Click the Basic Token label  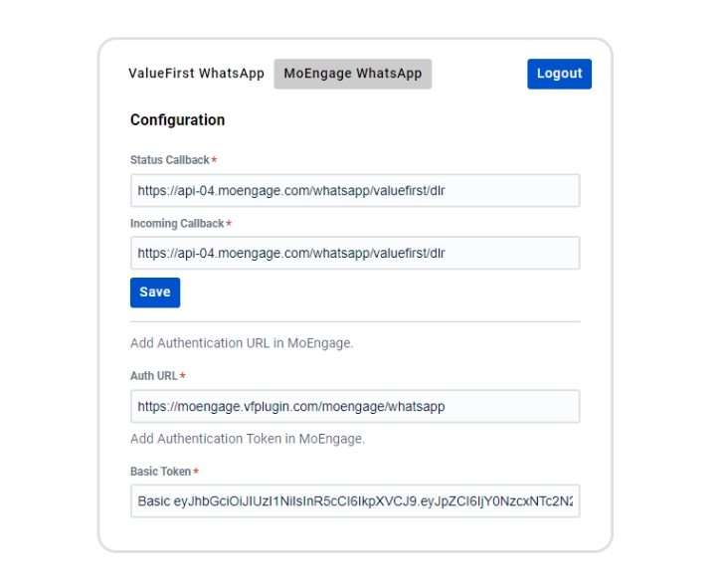pos(160,472)
